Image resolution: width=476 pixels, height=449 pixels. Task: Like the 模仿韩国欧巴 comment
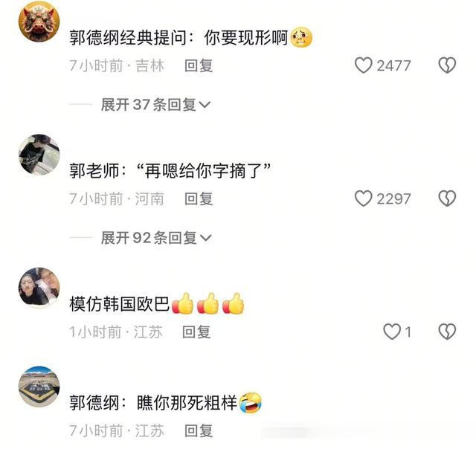(x=392, y=332)
